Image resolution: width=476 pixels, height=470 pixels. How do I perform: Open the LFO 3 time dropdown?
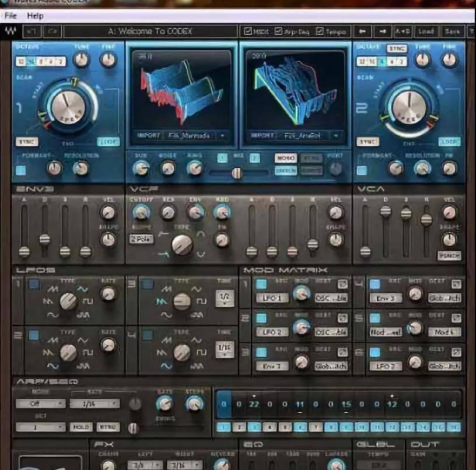click(225, 298)
